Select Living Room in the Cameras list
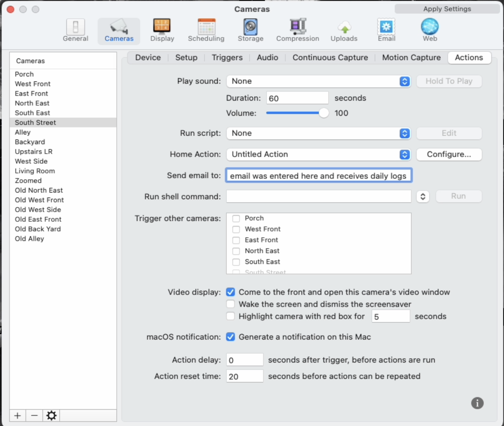 (x=63, y=171)
